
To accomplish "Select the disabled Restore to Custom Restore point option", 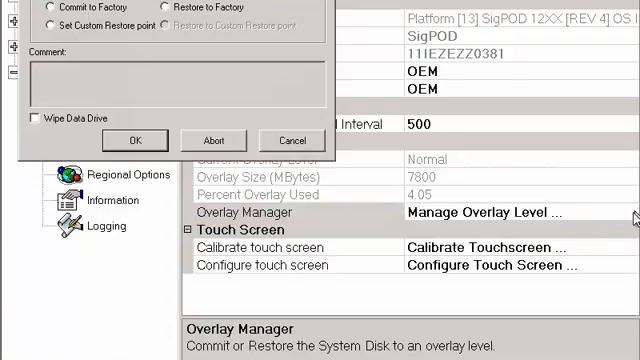I will (x=164, y=25).
